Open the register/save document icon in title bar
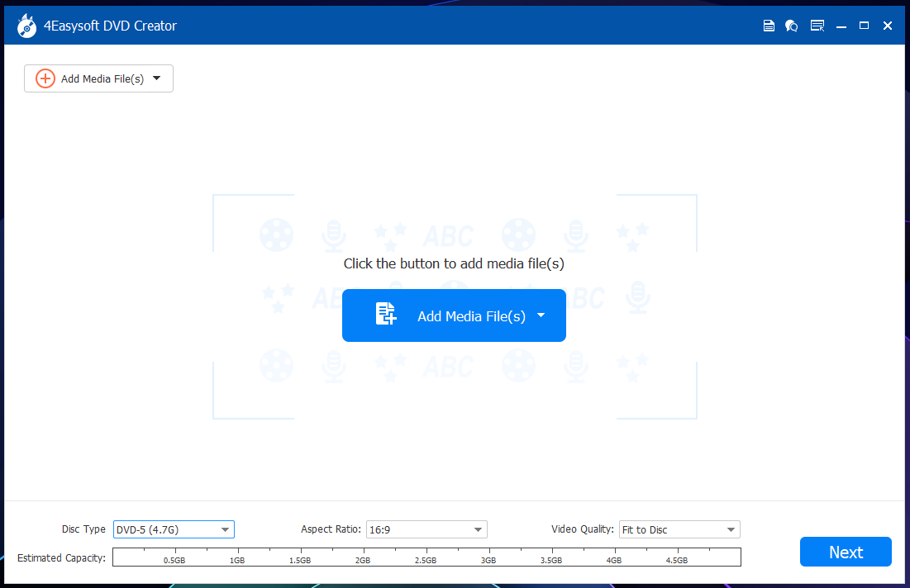910x588 pixels. [769, 26]
